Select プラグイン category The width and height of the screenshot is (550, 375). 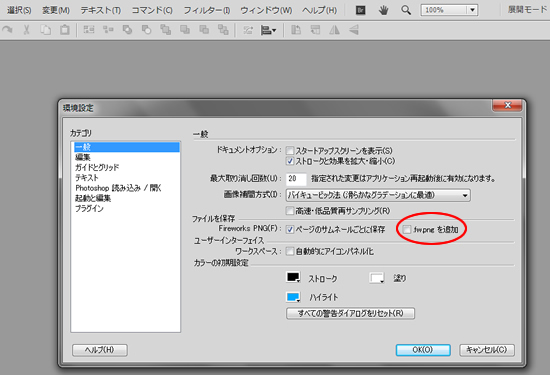tap(126, 208)
